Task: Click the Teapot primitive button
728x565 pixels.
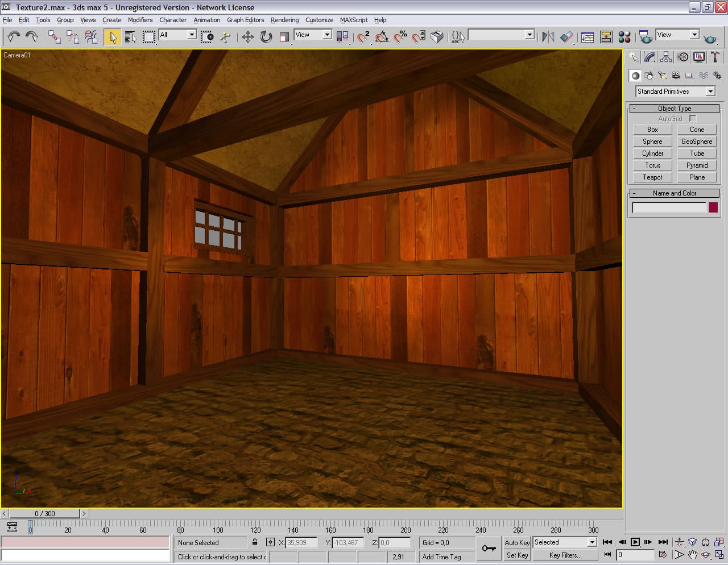Action: tap(652, 177)
